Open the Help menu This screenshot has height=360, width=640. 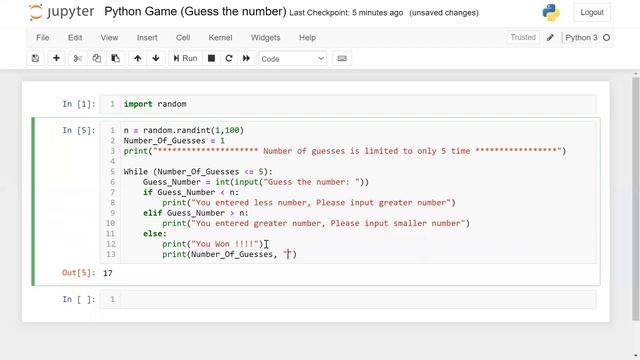307,38
